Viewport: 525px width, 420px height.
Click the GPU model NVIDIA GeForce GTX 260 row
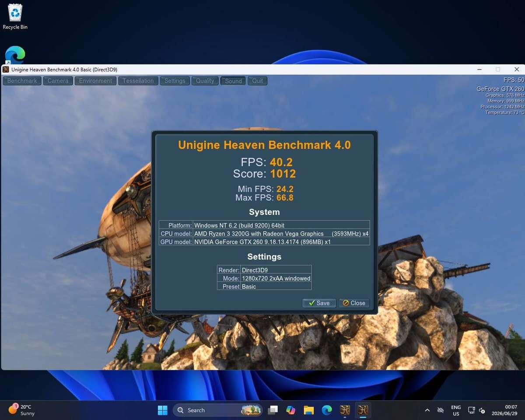coord(264,241)
